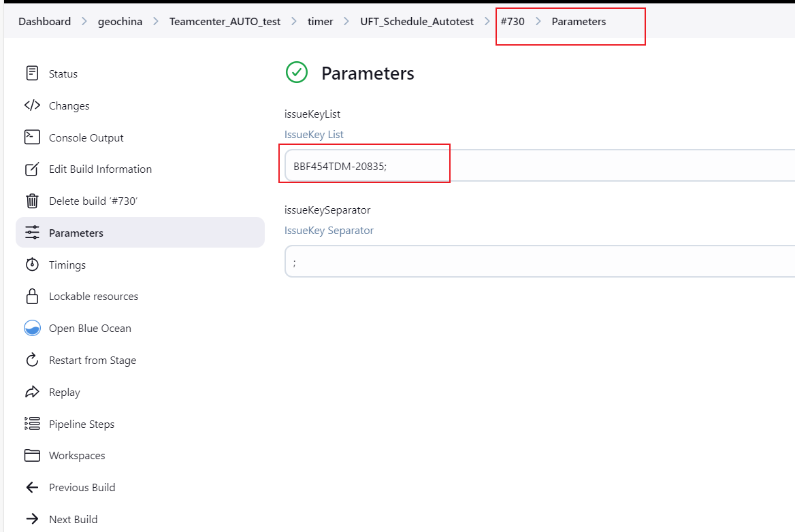Click the issueKeyList text field
This screenshot has height=532, width=795.
point(538,165)
